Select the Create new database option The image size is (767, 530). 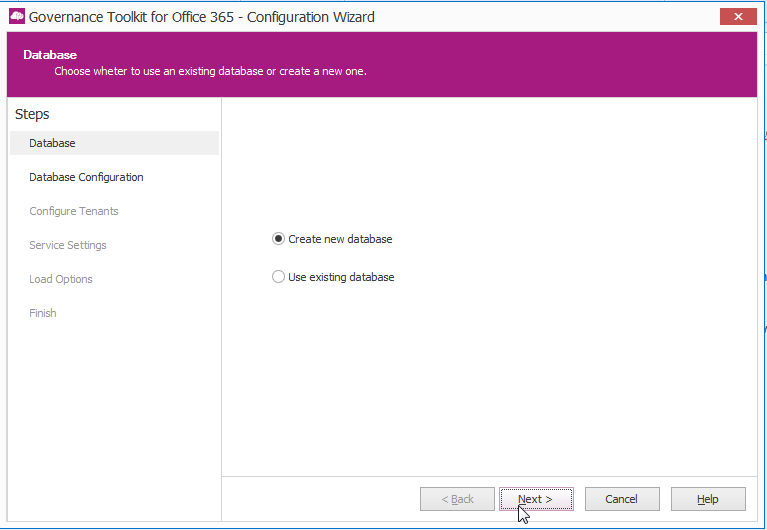click(x=332, y=239)
